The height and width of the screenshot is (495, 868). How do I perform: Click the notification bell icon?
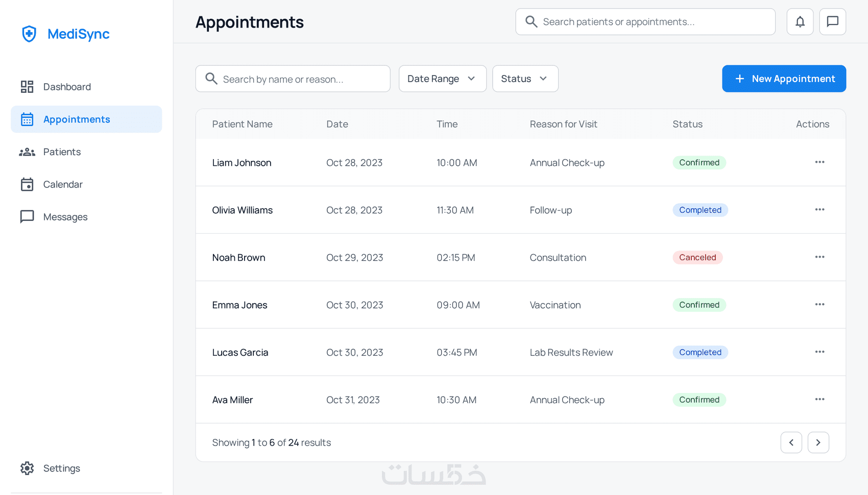tap(800, 22)
